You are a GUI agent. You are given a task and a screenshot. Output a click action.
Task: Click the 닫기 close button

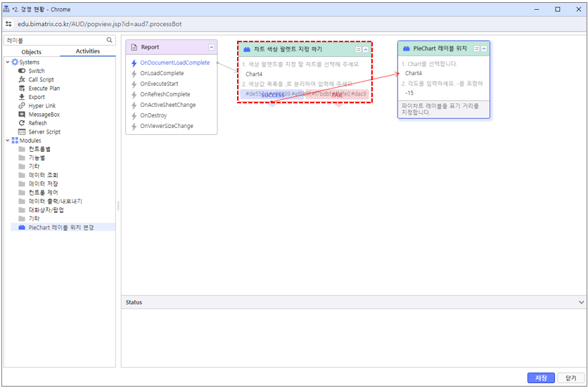570,378
